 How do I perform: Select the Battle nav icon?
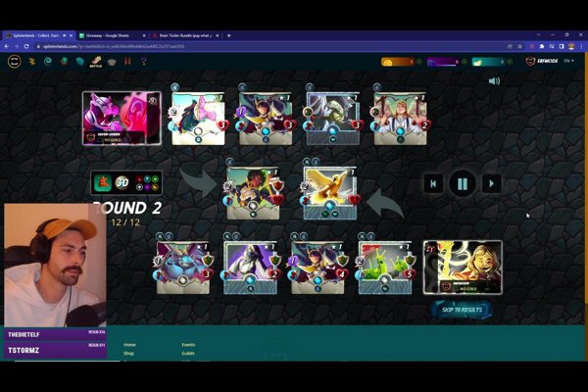click(x=96, y=62)
